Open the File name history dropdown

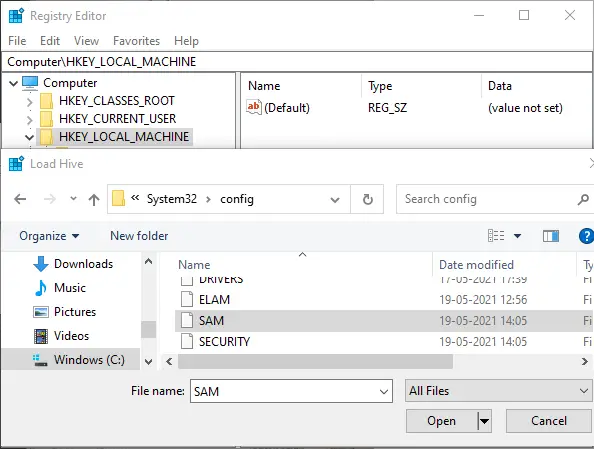click(x=383, y=391)
